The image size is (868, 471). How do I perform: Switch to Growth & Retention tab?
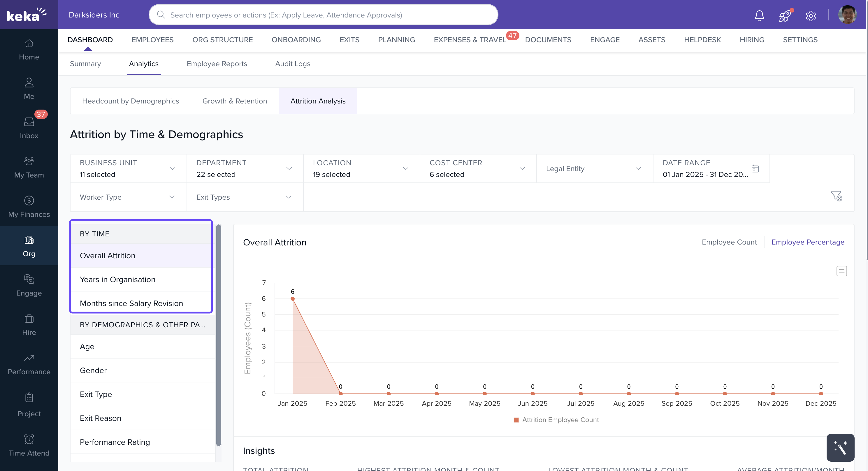point(235,101)
